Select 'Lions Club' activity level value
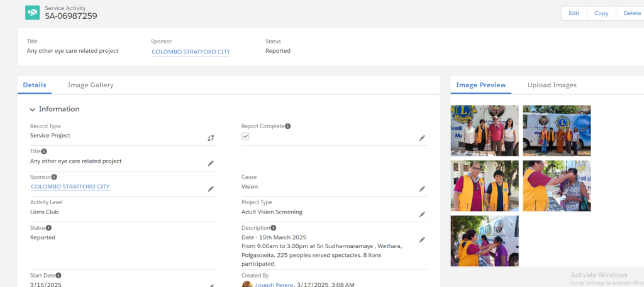This screenshot has height=287, width=644. (x=45, y=212)
